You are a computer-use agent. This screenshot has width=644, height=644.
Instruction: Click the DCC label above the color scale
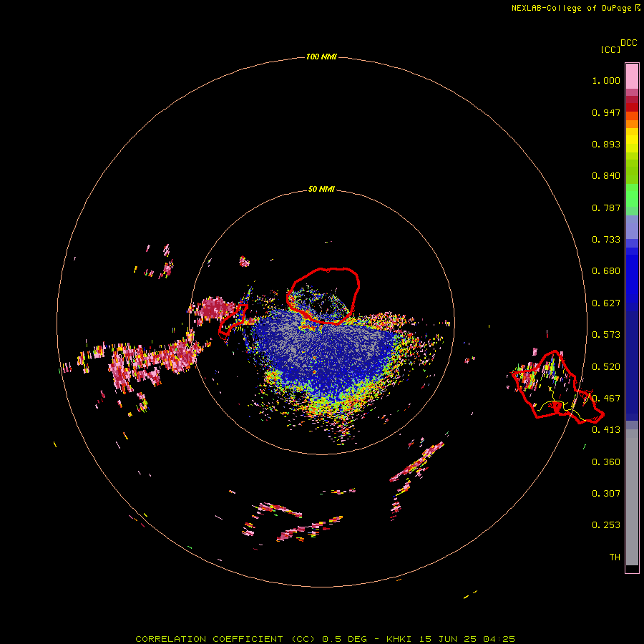pyautogui.click(x=628, y=43)
